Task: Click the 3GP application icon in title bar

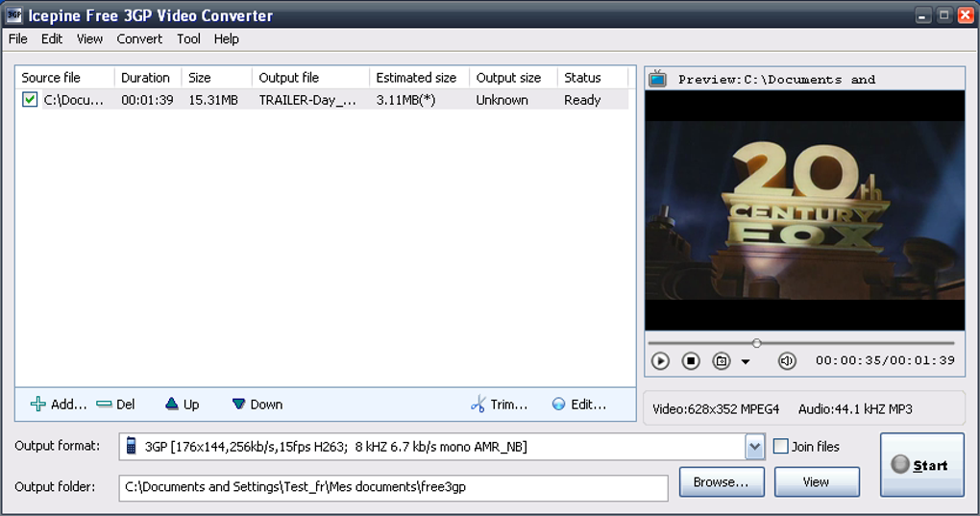Action: click(14, 15)
